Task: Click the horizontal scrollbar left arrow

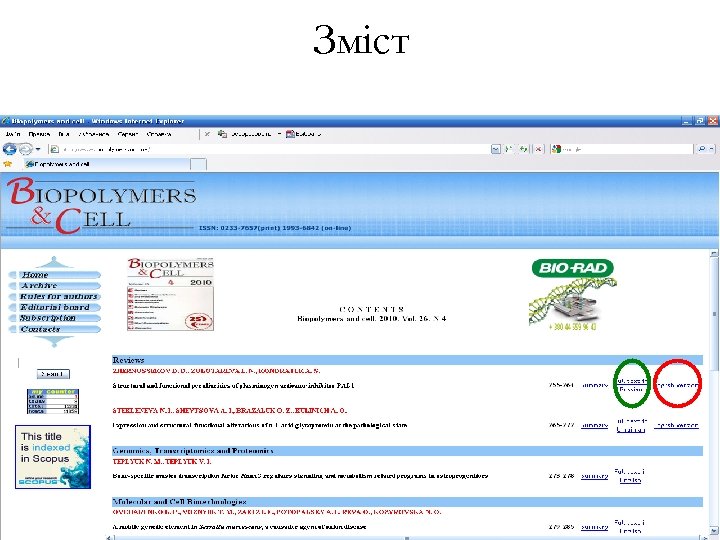Action: [109, 537]
